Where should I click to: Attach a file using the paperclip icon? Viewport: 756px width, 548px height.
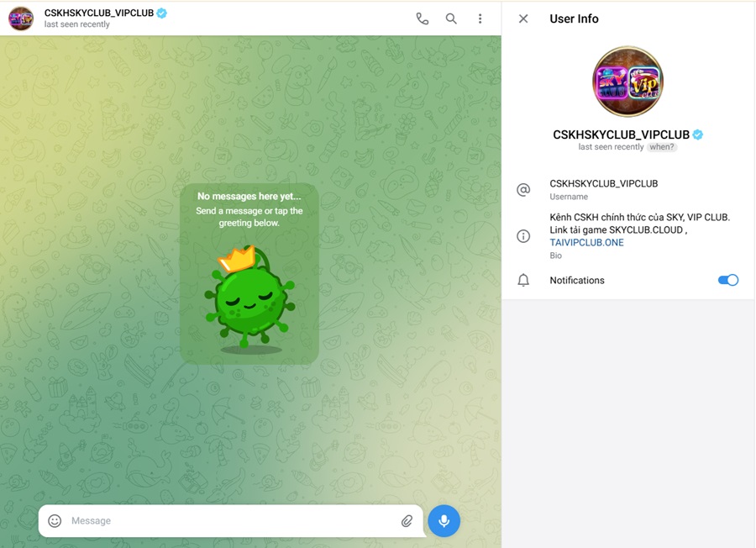click(x=407, y=520)
